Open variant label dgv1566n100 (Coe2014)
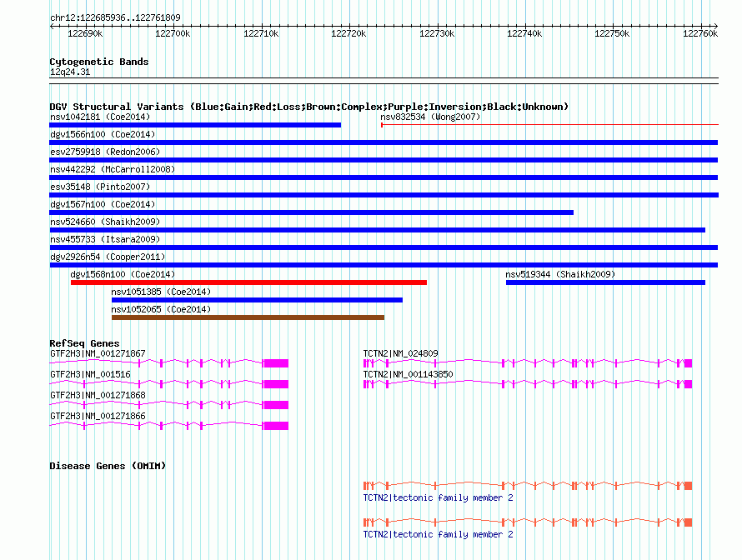The height and width of the screenshot is (560, 742). click(103, 134)
